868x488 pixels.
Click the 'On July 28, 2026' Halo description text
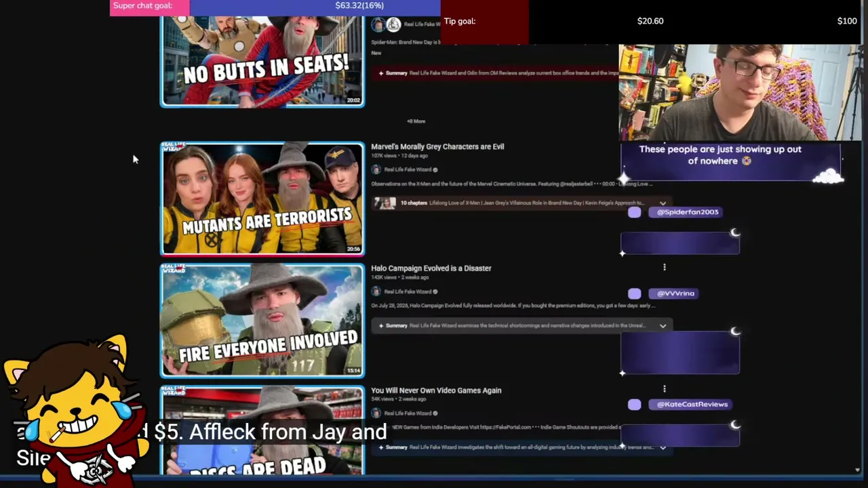[x=513, y=306]
